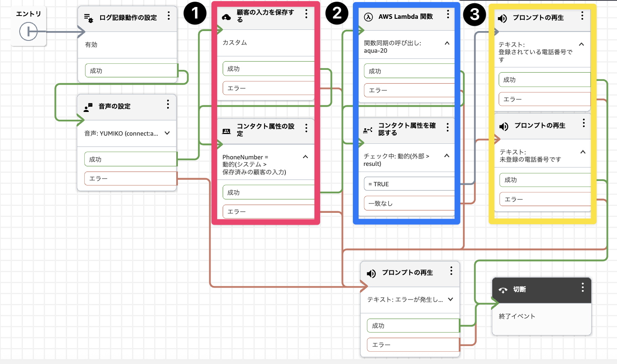Open the kebab menu on 顧客の入力を保存する block
The image size is (617, 364).
(306, 14)
